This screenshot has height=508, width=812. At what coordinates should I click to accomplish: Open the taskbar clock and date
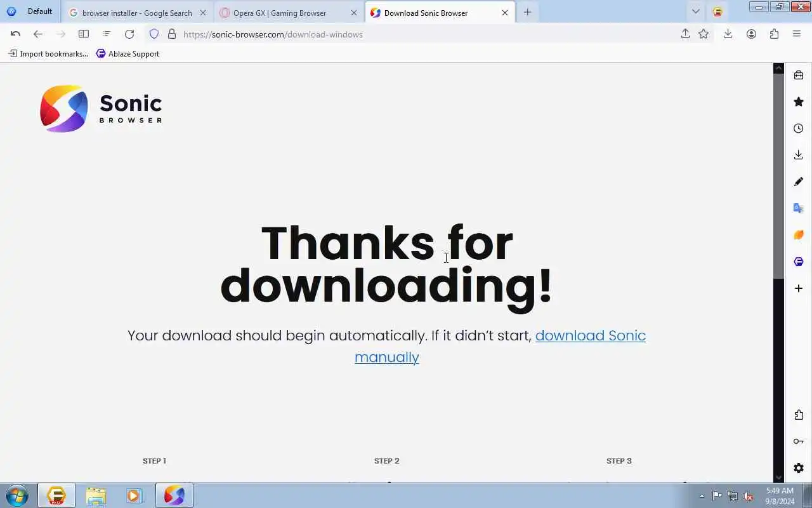(x=780, y=495)
